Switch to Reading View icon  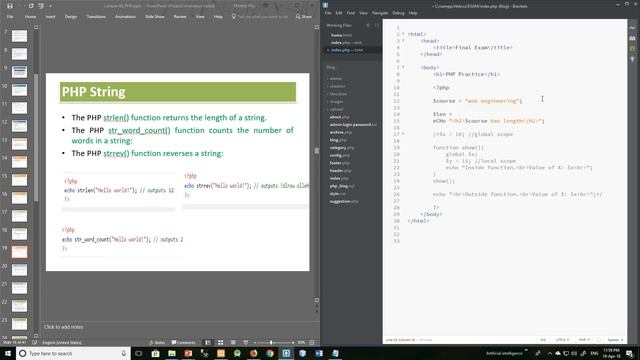(x=233, y=342)
